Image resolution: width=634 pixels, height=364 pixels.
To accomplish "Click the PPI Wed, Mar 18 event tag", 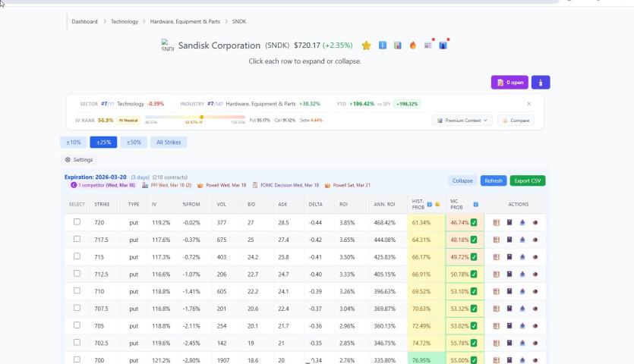I will click(166, 185).
